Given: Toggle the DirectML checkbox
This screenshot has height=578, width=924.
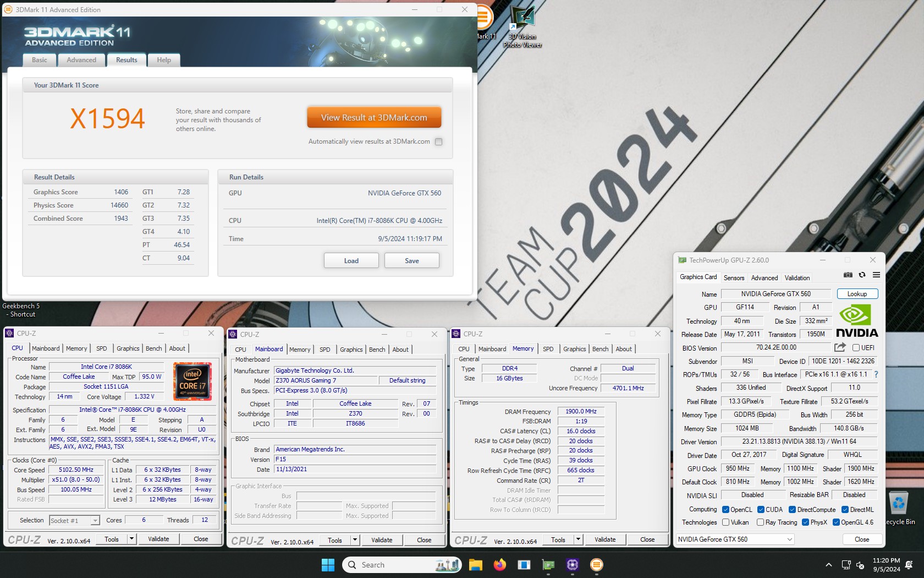Looking at the screenshot, I should pos(845,510).
